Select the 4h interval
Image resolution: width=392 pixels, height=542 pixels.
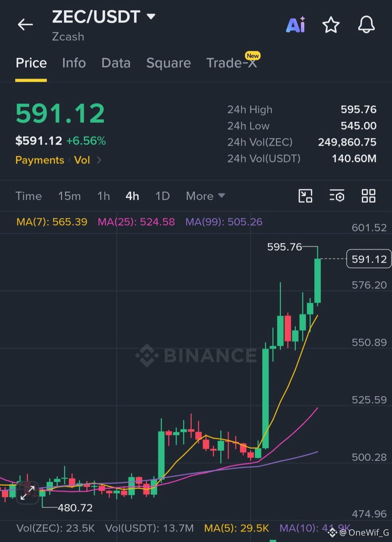coord(132,196)
